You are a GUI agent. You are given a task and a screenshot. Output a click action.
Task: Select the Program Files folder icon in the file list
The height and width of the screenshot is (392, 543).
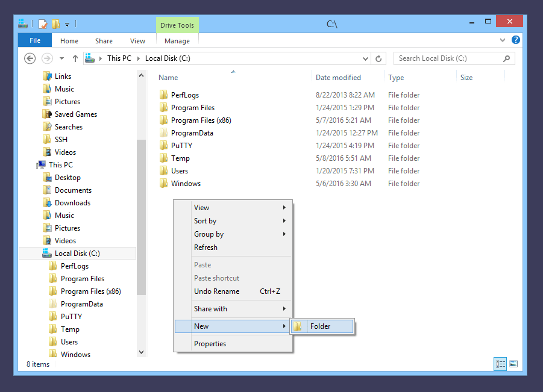[x=163, y=108]
